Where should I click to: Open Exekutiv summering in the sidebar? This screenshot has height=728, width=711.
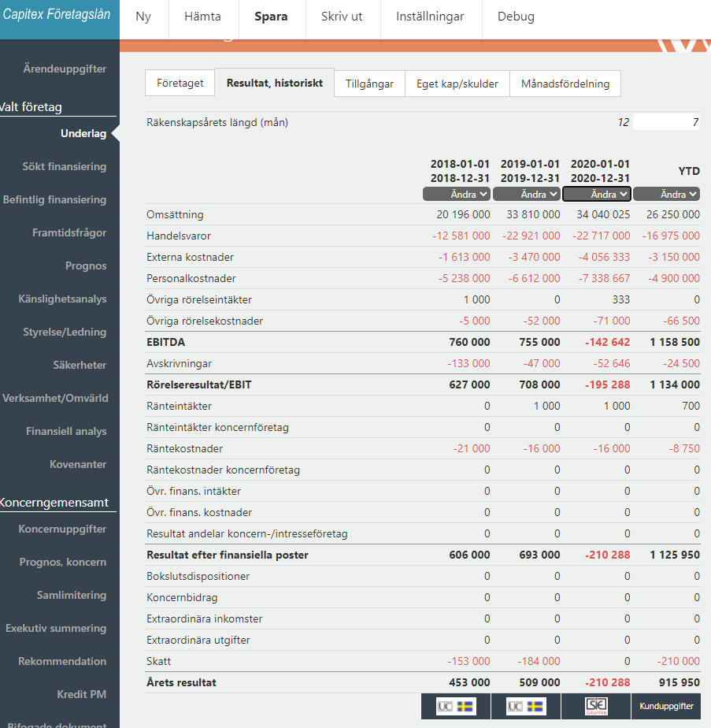[56, 628]
